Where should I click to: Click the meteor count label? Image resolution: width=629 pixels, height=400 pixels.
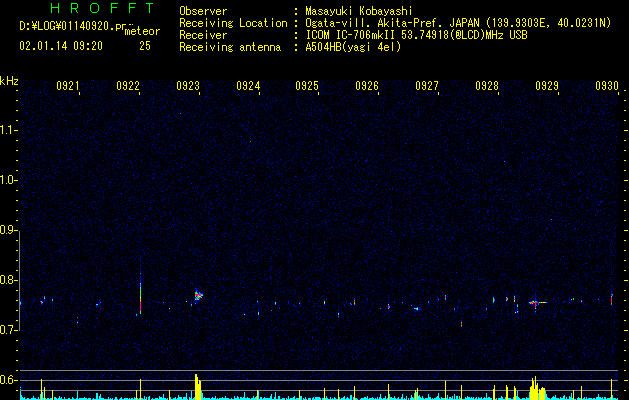click(142, 31)
